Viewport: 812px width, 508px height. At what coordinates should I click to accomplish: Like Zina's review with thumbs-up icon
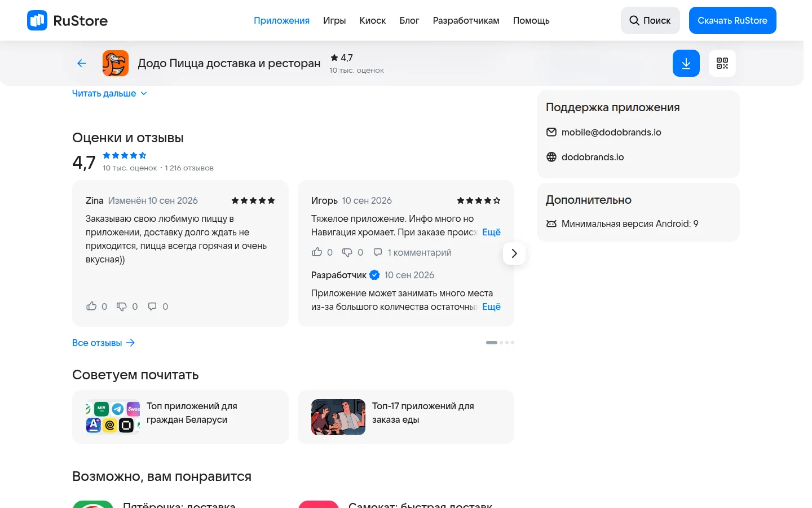click(91, 306)
